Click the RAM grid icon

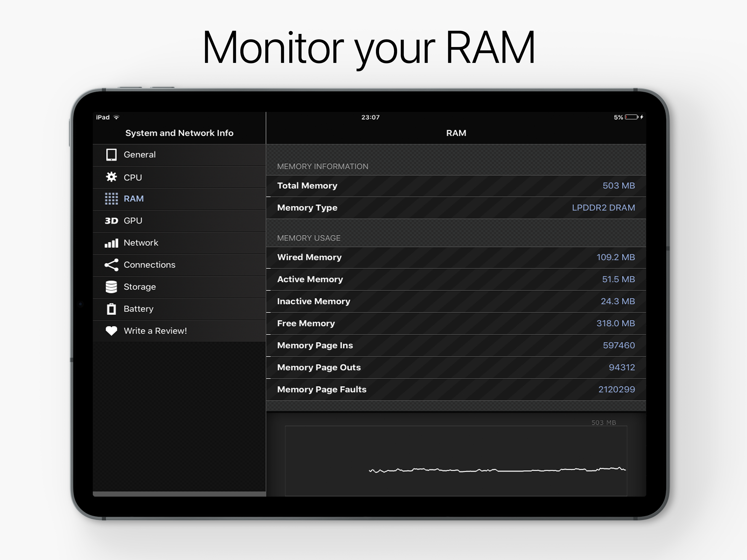(x=111, y=199)
